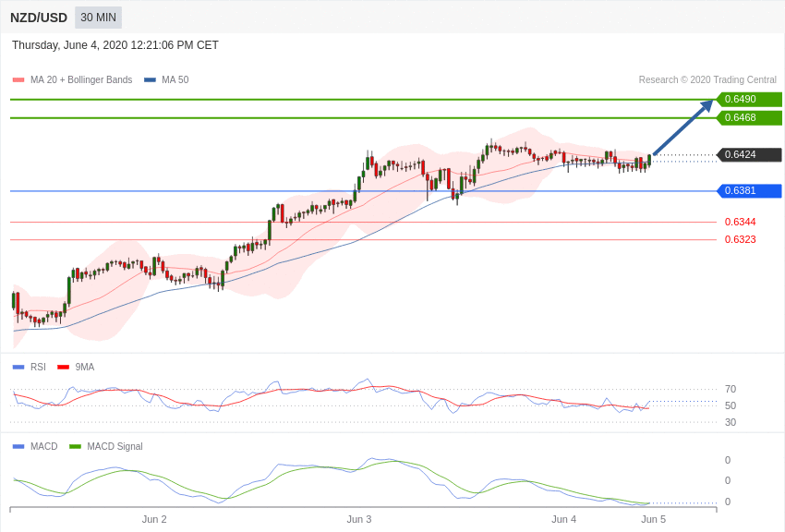Screen dimensions: 785x532
Task: Select the 0.6468 resistance price tag
Action: tap(749, 117)
